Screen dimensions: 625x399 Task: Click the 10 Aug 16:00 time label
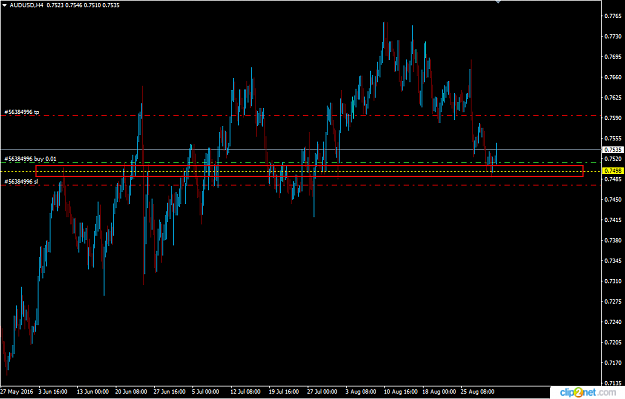click(x=401, y=391)
